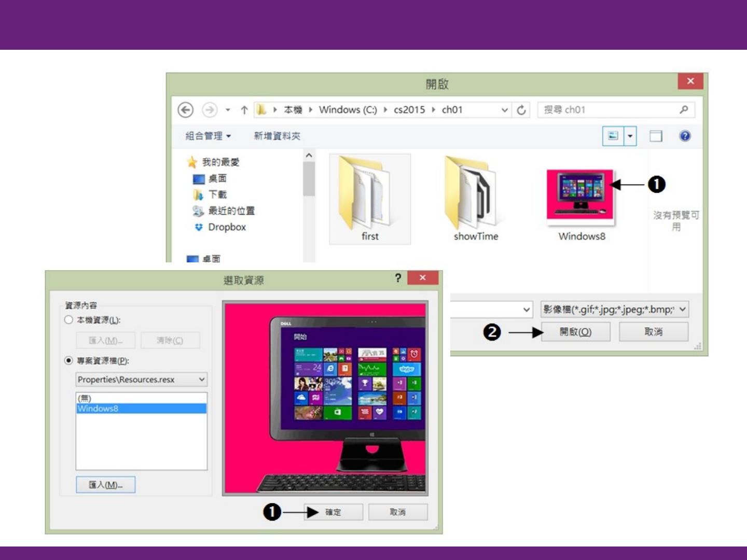Open the showTime folder icon
The width and height of the screenshot is (747, 560).
click(475, 193)
